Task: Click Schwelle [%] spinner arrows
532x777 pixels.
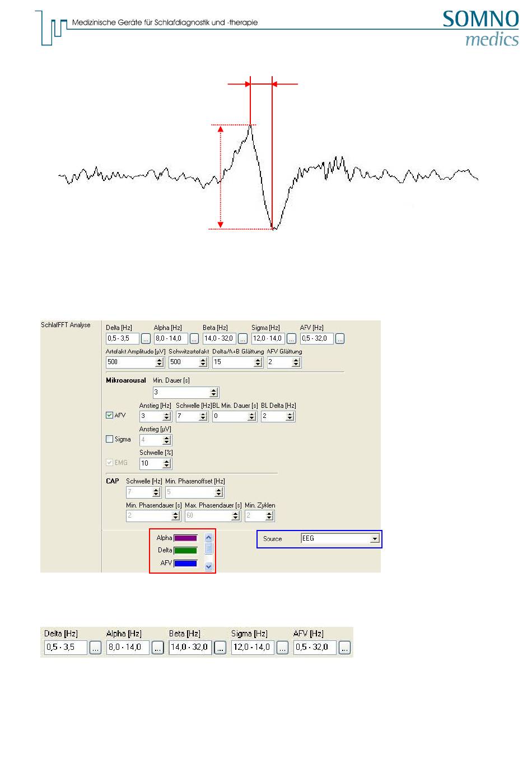Action: pos(166,463)
